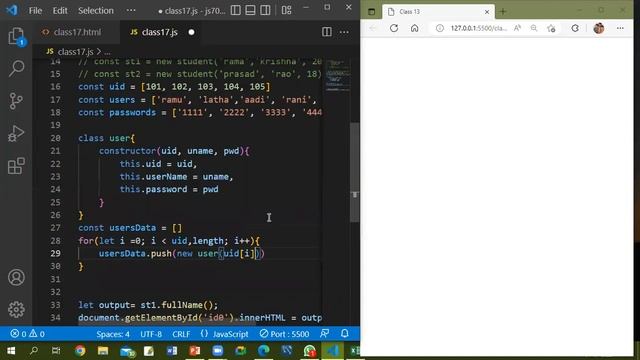Open the Search view in activity bar
This screenshot has height=360, width=640.
point(16,68)
